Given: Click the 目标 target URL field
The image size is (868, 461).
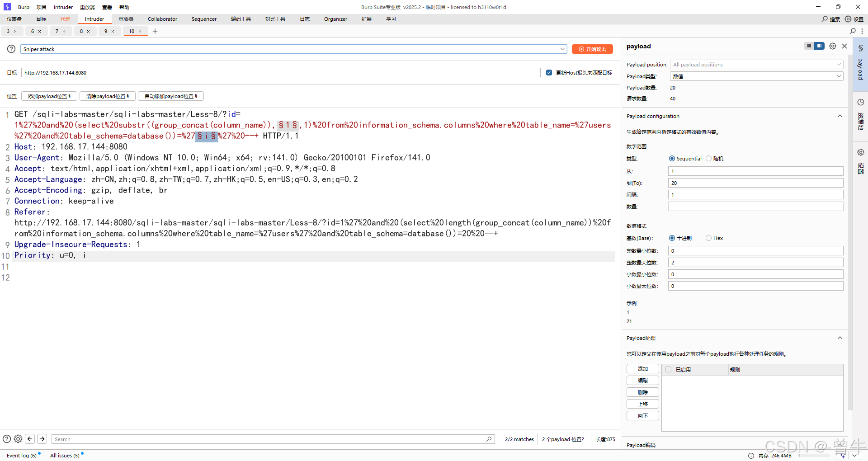Looking at the screenshot, I should pyautogui.click(x=281, y=73).
